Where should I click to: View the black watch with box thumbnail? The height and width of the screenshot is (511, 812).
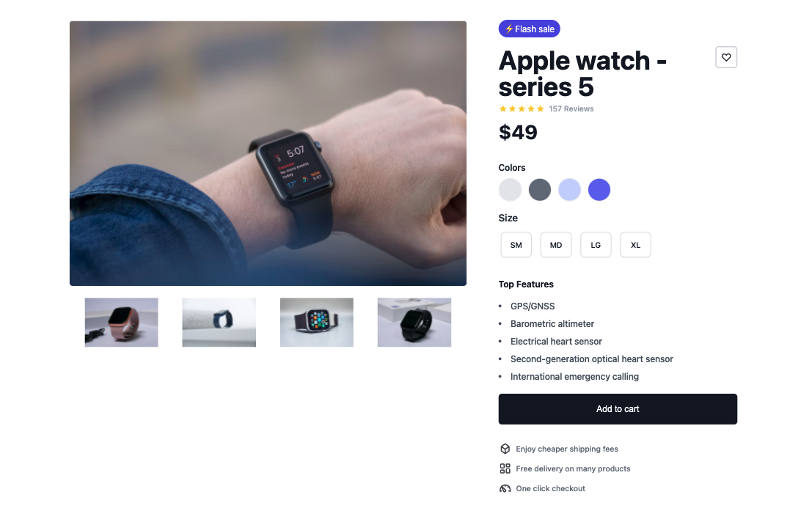414,322
